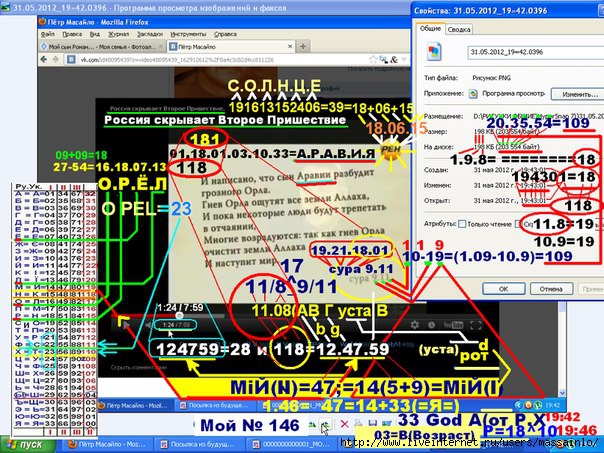This screenshot has height=453, width=604.
Task: Go back with Firefox back arrow
Action: (x=44, y=59)
